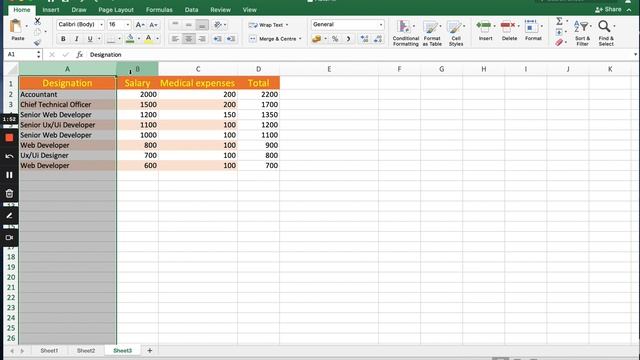Toggle Underline formatting
The image size is (640, 360).
point(90,39)
